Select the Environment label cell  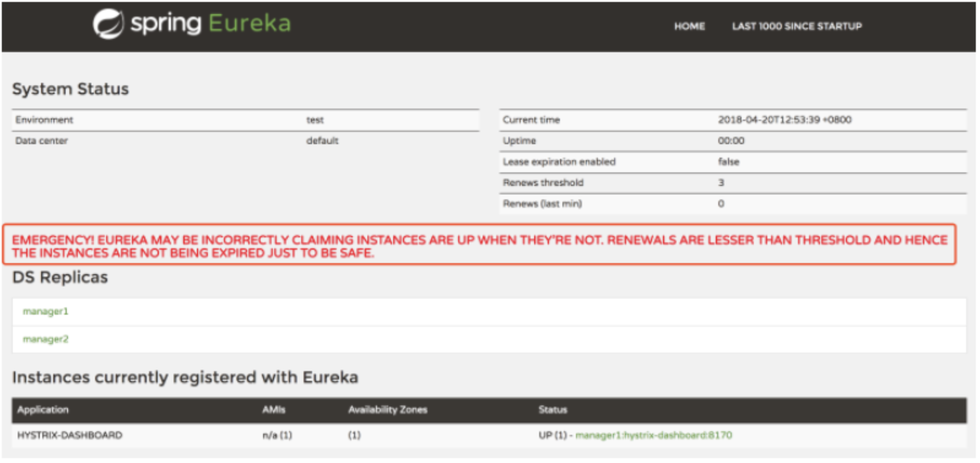pos(44,120)
